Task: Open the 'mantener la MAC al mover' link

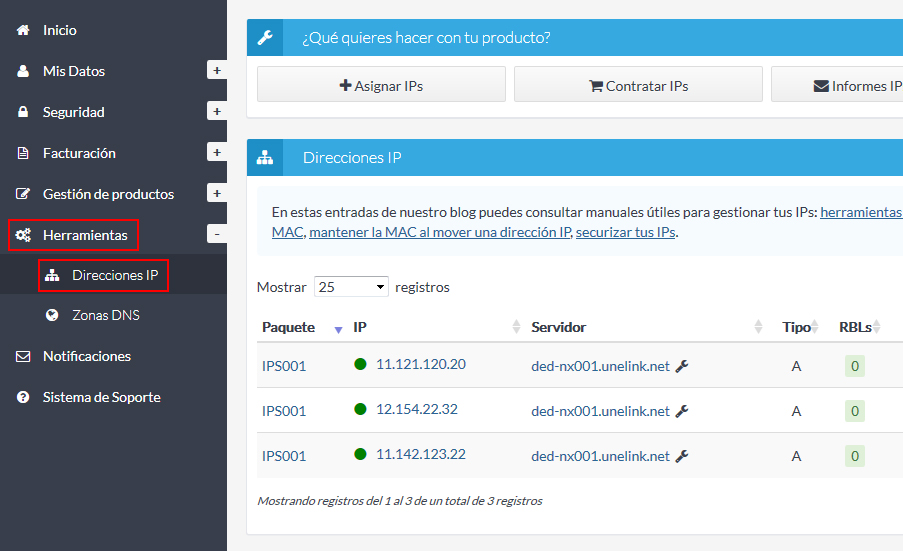Action: coord(439,232)
